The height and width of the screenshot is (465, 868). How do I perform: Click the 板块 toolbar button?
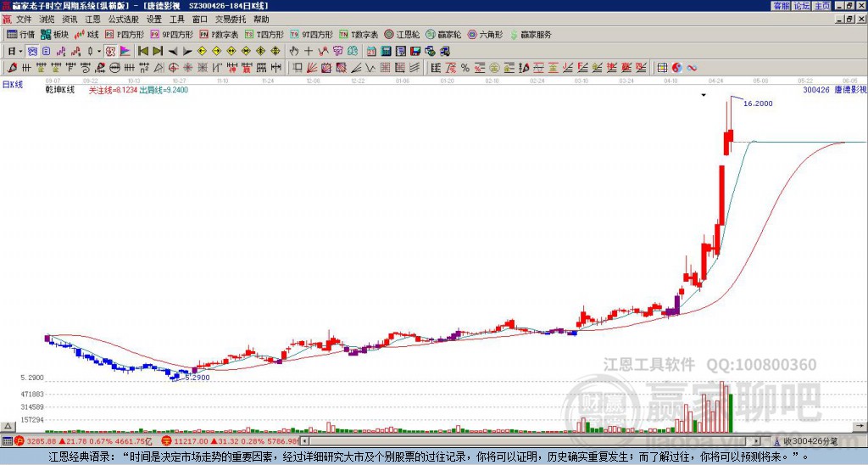tap(54, 34)
